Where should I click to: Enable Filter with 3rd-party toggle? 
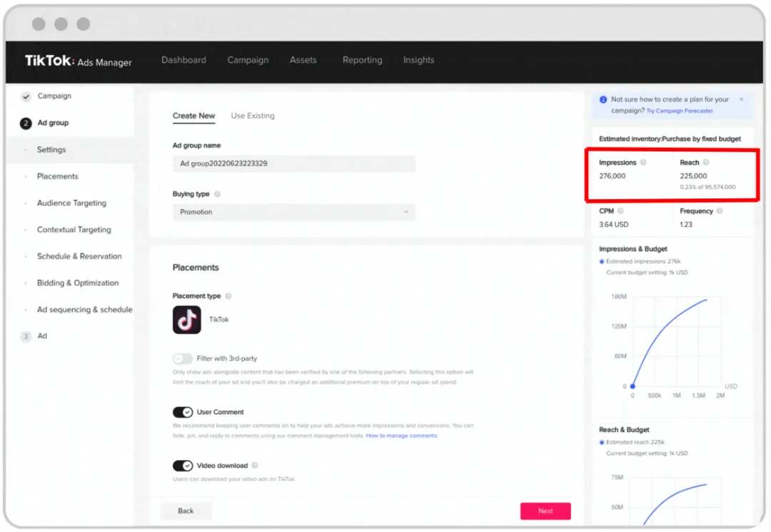183,358
